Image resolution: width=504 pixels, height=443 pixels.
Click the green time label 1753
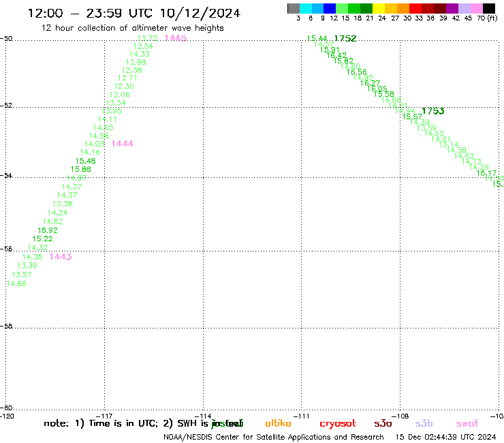coord(433,111)
